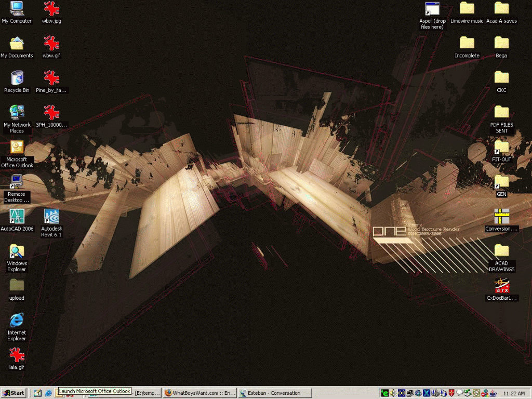
Task: Select the wbw.gif file icon
Action: (x=51, y=47)
